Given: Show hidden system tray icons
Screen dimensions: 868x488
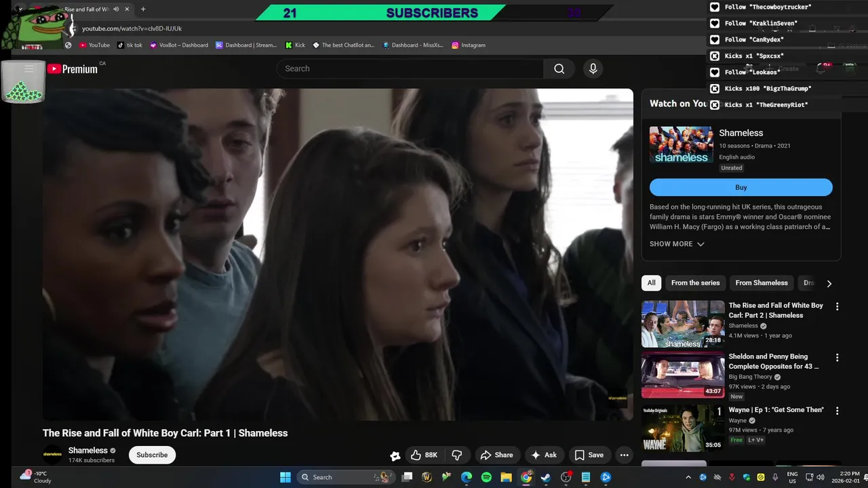Looking at the screenshot, I should [688, 477].
